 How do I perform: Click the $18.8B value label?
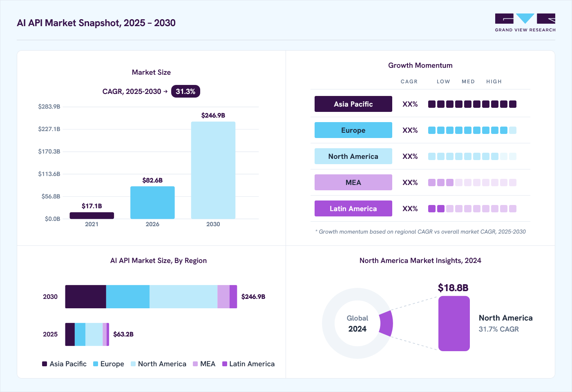(453, 288)
